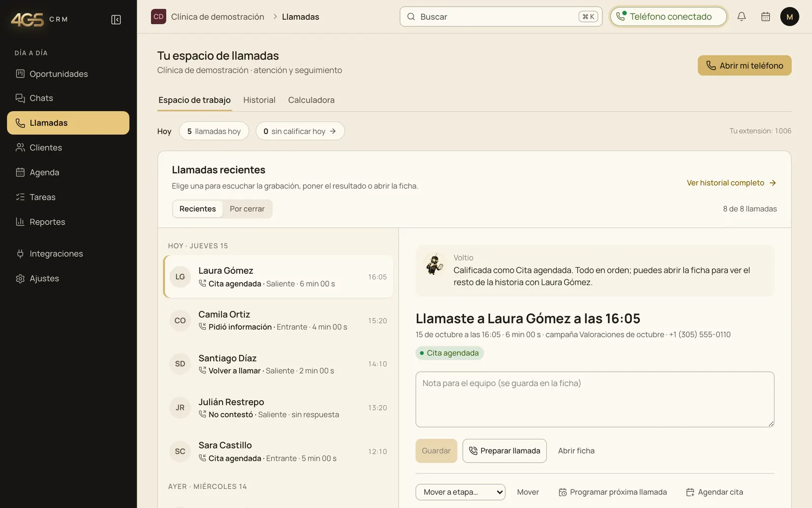Click the 5 llamadas hoy chip
Viewport: 812px width, 508px height.
tap(214, 131)
